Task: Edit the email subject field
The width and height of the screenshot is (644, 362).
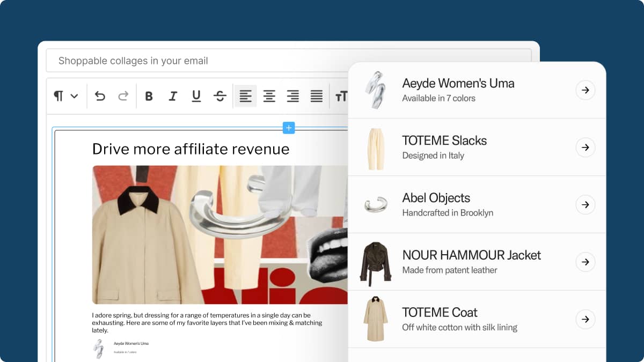Action: click(x=289, y=61)
